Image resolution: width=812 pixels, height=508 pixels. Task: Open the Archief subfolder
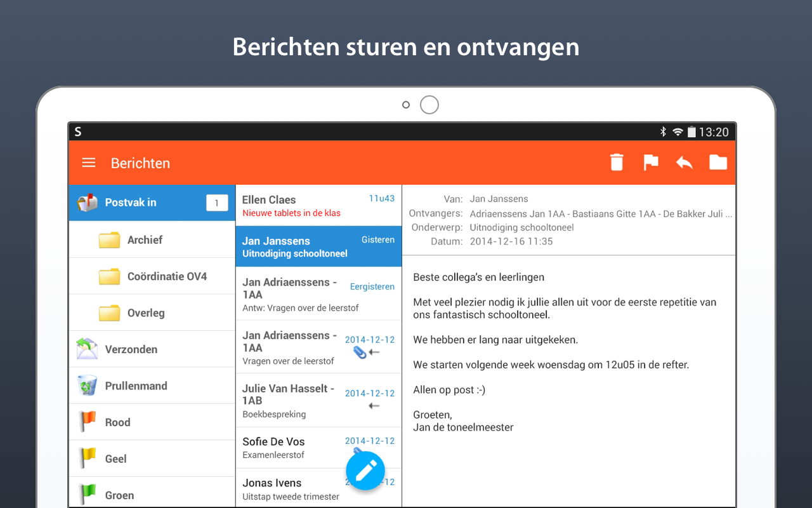coord(152,240)
